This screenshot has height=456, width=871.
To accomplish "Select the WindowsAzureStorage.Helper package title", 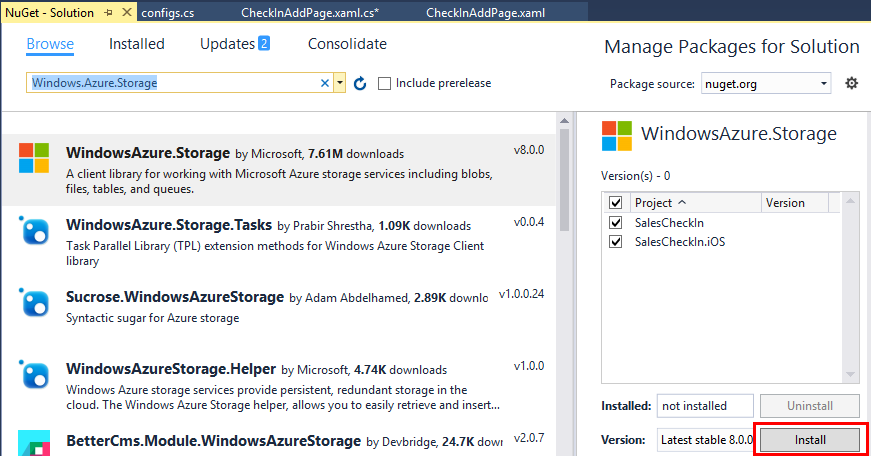I will click(x=171, y=369).
